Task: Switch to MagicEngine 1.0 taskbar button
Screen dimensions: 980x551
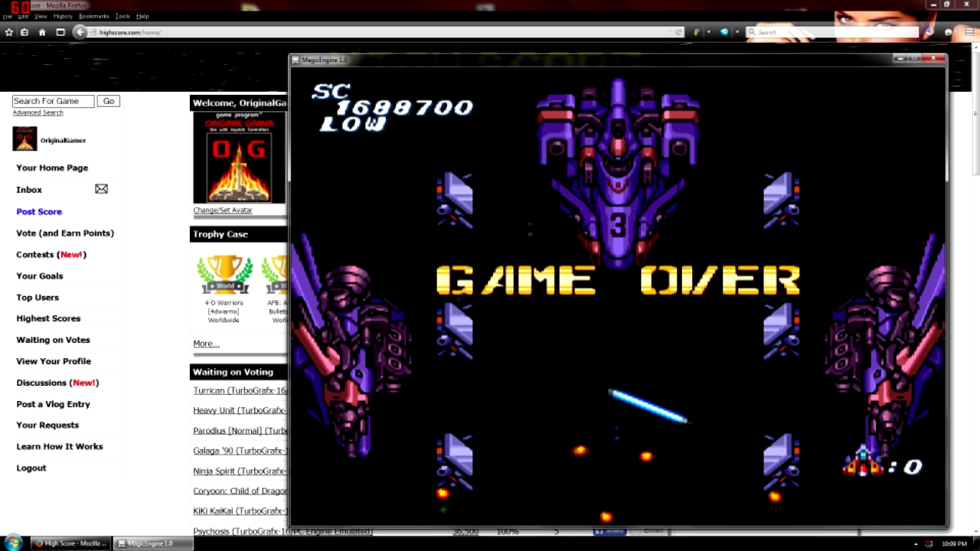Action: [x=150, y=543]
